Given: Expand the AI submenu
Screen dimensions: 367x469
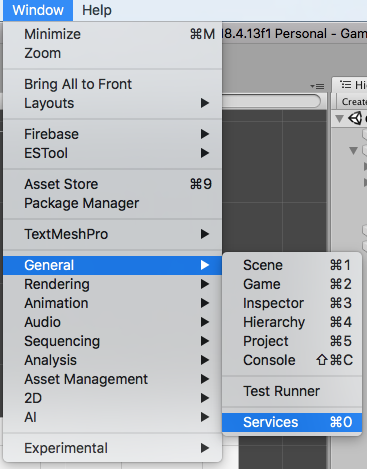Looking at the screenshot, I should tap(113, 417).
